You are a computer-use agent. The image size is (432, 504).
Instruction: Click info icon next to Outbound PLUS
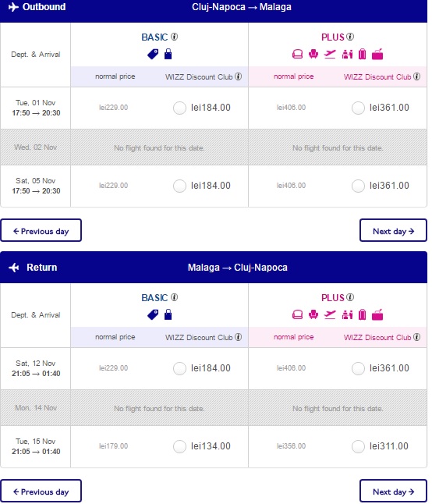(x=350, y=37)
